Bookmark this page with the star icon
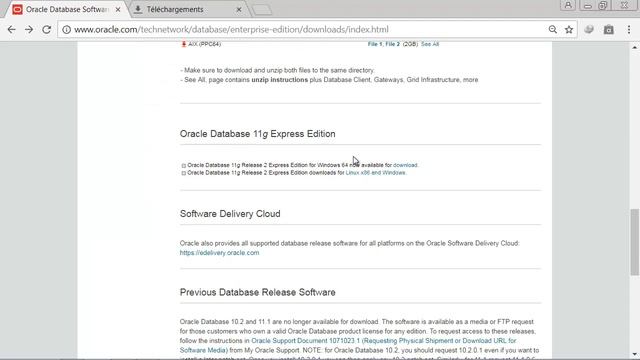640x360 pixels. [x=569, y=29]
